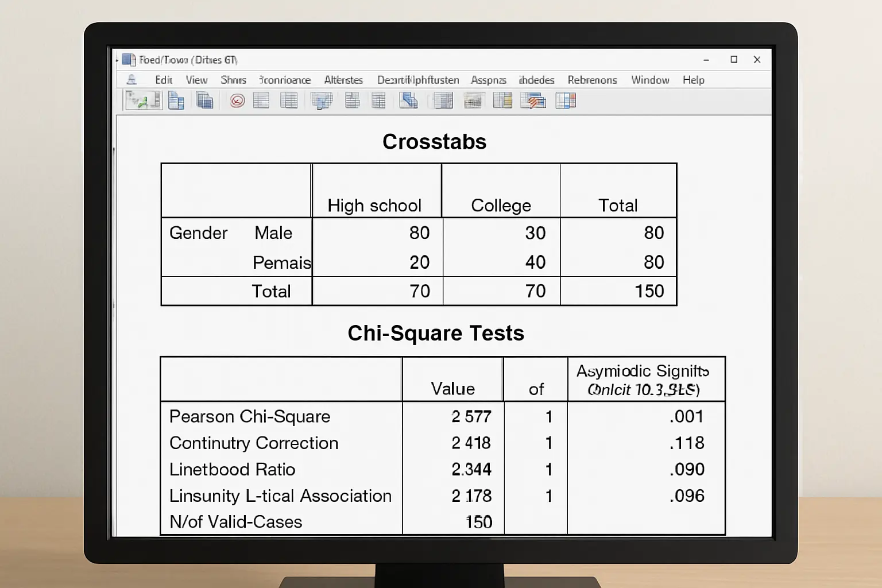Image resolution: width=882 pixels, height=588 pixels.
Task: Open the Deartiflphftusten menu
Action: 418,80
